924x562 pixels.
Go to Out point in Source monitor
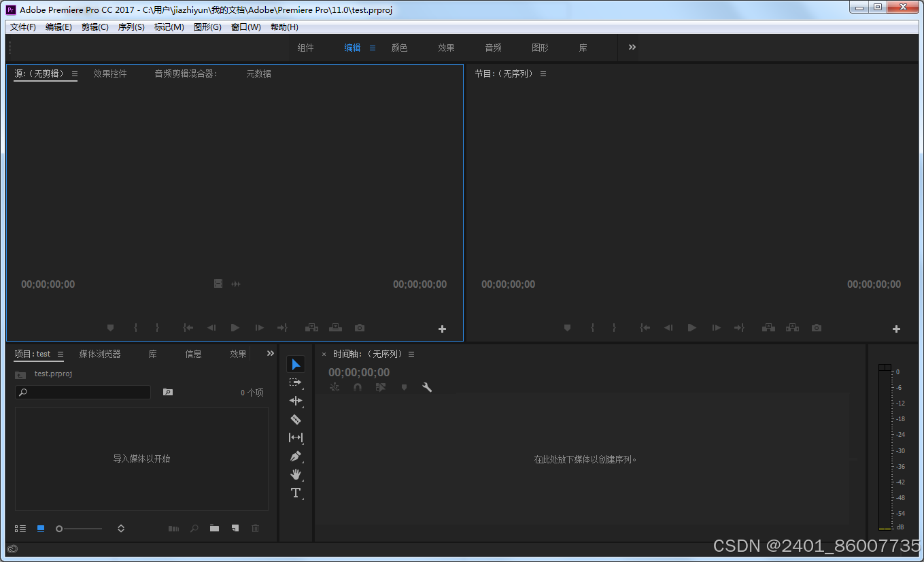point(282,328)
